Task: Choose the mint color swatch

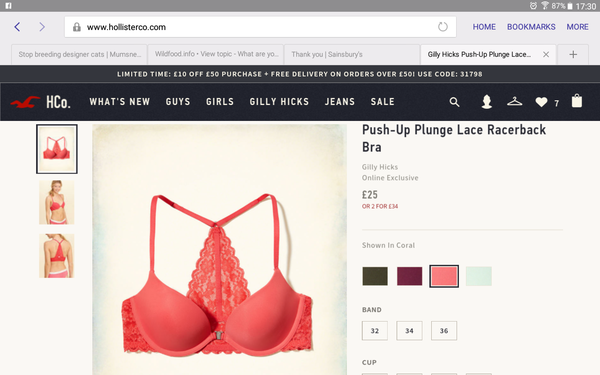Action: pyautogui.click(x=479, y=276)
